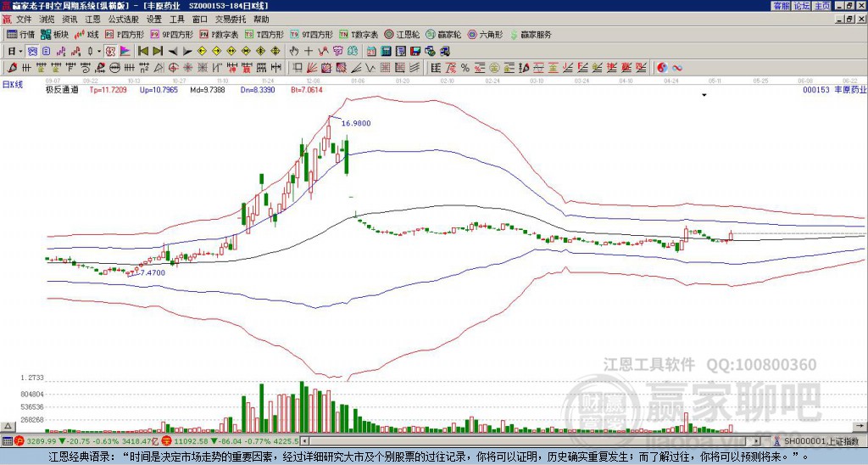Open the 浏览 menu
This screenshot has height=465, width=868.
pyautogui.click(x=47, y=20)
